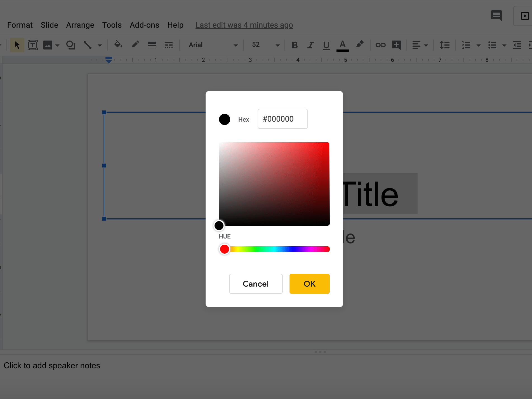532x399 pixels.
Task: Select the line tool
Action: point(88,45)
